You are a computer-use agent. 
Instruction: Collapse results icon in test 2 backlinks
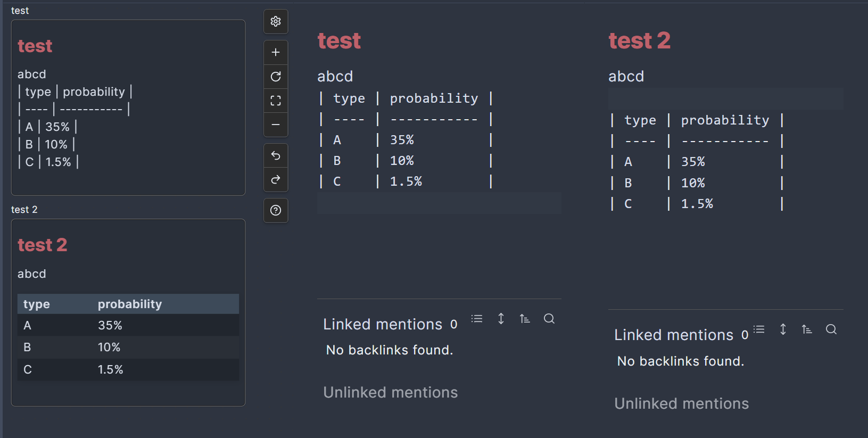759,329
